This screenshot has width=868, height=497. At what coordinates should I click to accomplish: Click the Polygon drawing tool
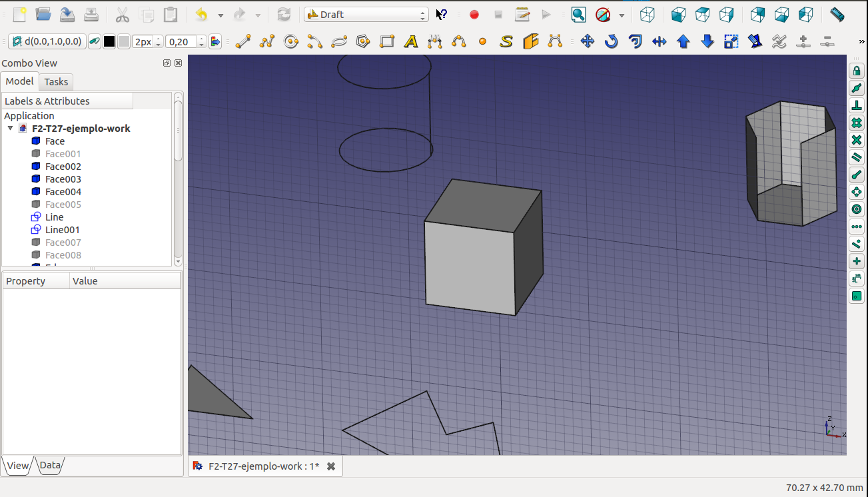(x=363, y=41)
